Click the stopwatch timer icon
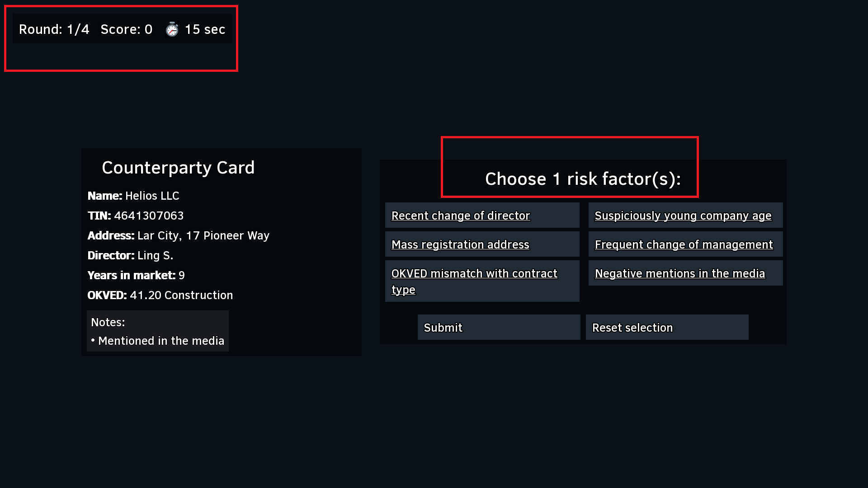Viewport: 868px width, 488px height. (172, 29)
